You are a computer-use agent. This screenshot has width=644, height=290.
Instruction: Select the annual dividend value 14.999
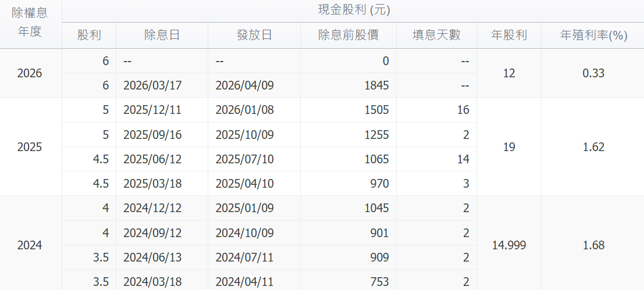(x=509, y=245)
